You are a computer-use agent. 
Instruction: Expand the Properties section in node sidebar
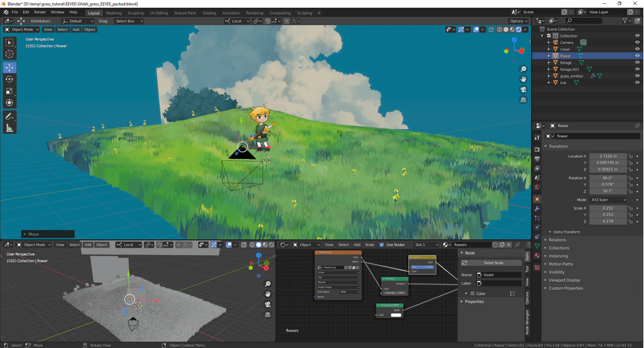(x=474, y=302)
